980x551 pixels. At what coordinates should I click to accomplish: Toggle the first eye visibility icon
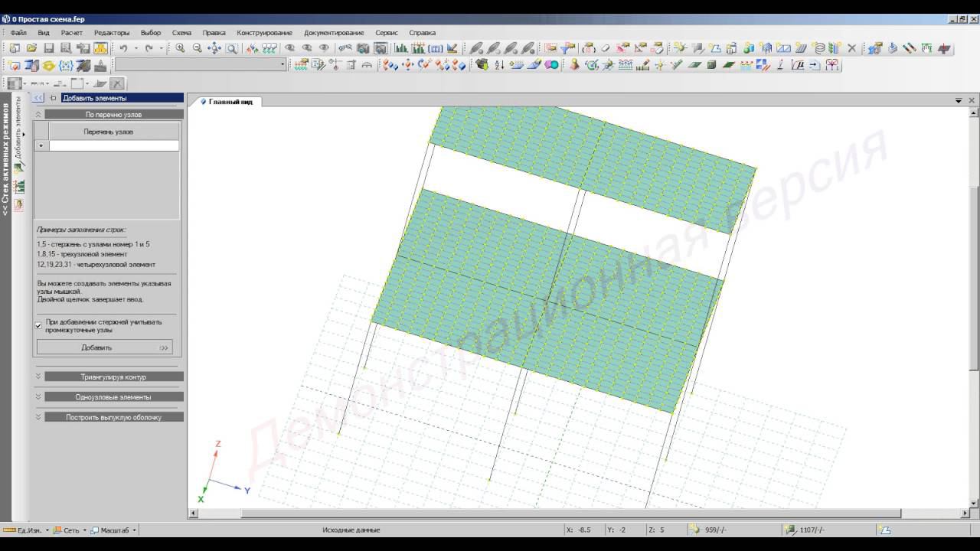(290, 48)
